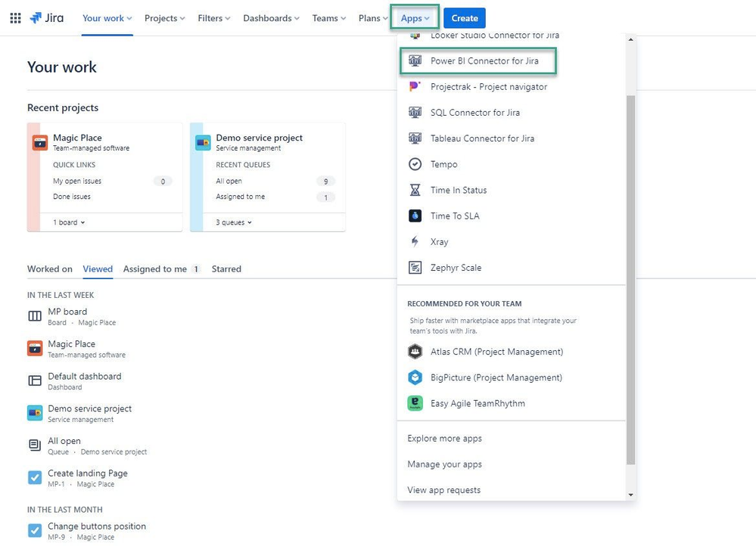Expand the 3 queues dropdown

[234, 222]
